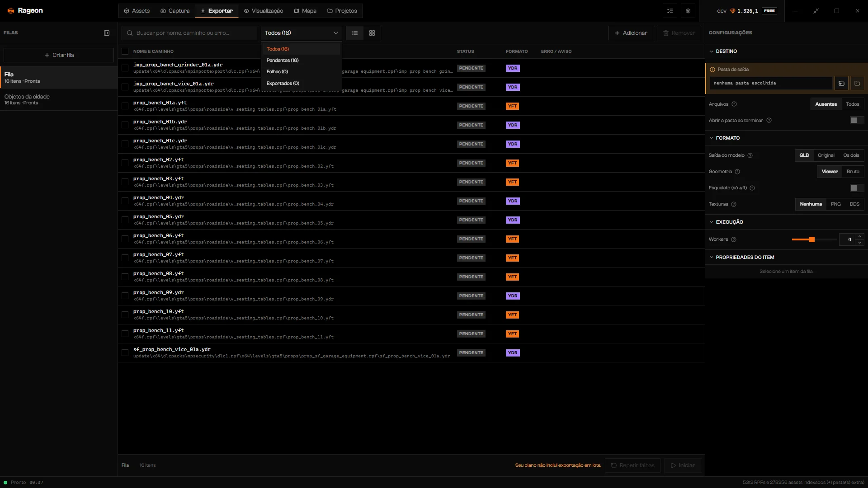
Task: Switch to the Assets tab
Action: [x=137, y=11]
